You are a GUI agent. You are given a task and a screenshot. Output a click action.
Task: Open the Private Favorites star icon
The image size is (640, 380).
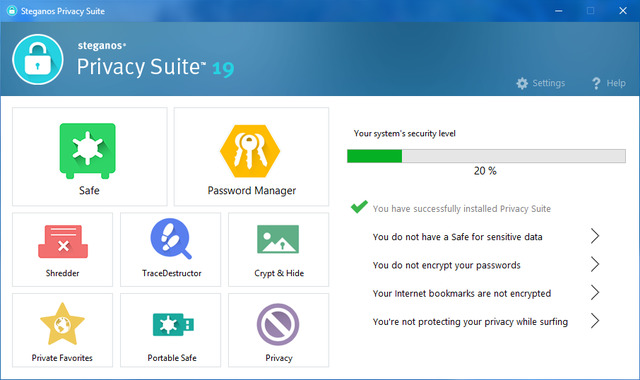click(x=62, y=324)
